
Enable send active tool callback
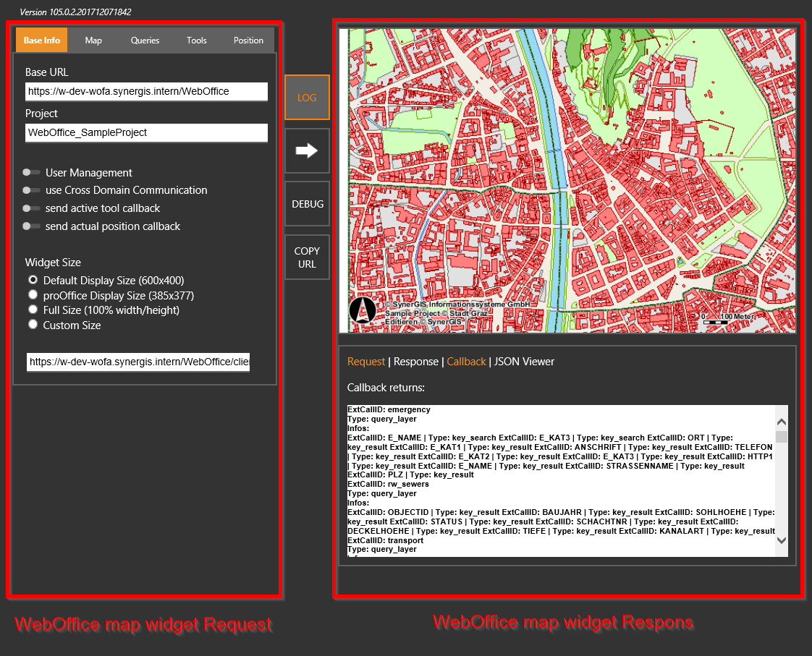(32, 208)
